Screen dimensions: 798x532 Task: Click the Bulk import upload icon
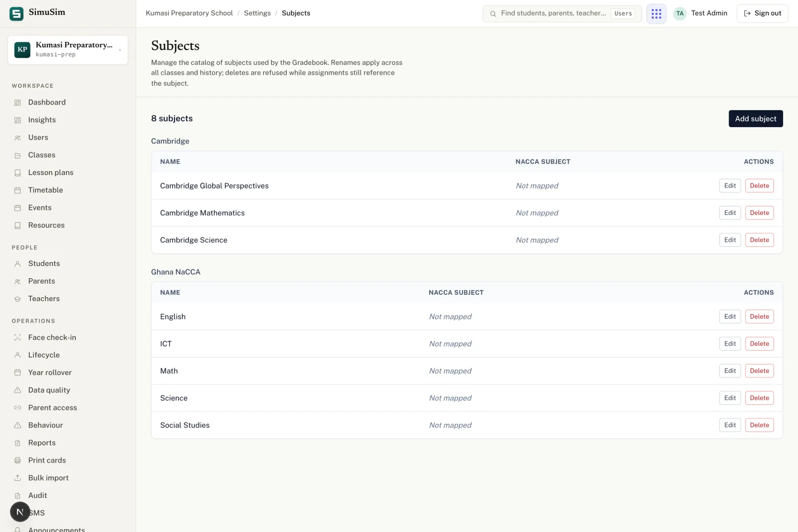pyautogui.click(x=17, y=478)
